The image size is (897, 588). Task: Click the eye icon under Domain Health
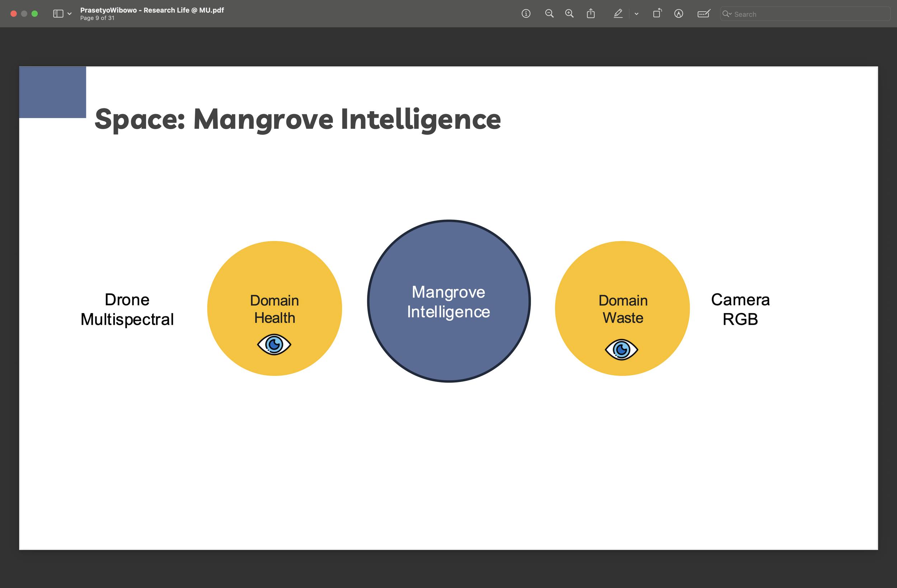point(274,344)
